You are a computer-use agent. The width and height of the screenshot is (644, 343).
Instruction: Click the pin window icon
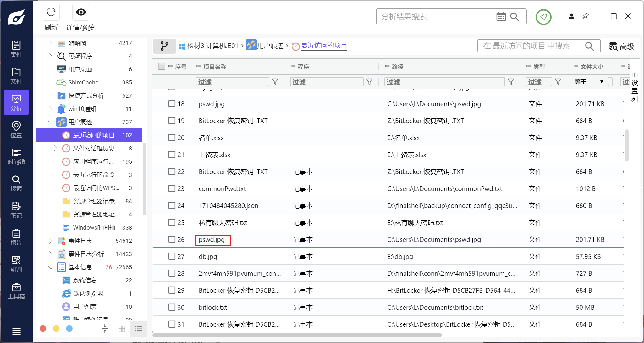tap(585, 16)
